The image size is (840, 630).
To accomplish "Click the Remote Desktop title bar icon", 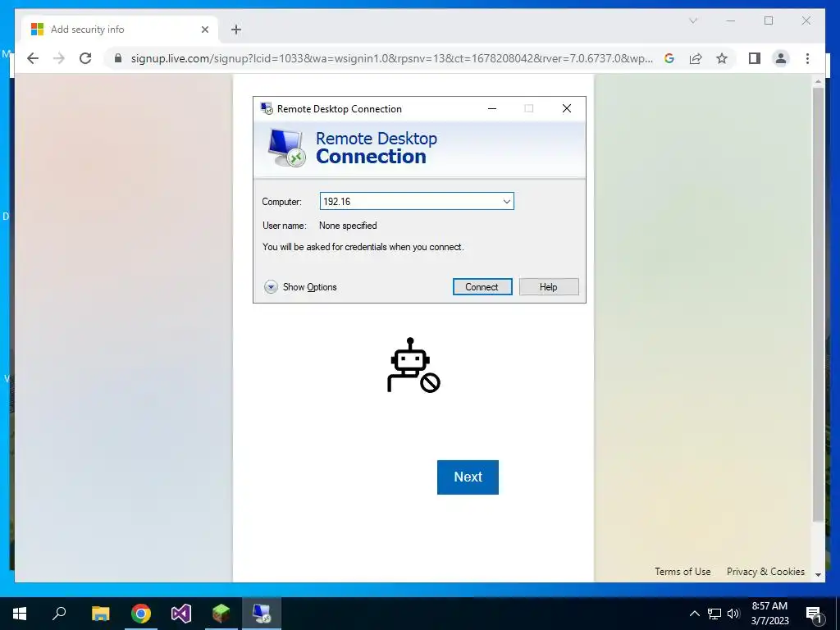I will tap(267, 108).
